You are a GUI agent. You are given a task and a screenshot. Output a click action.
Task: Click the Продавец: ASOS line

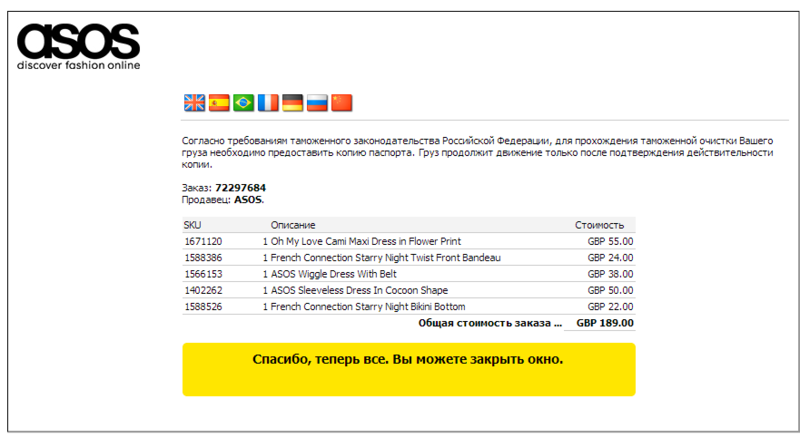pos(223,200)
